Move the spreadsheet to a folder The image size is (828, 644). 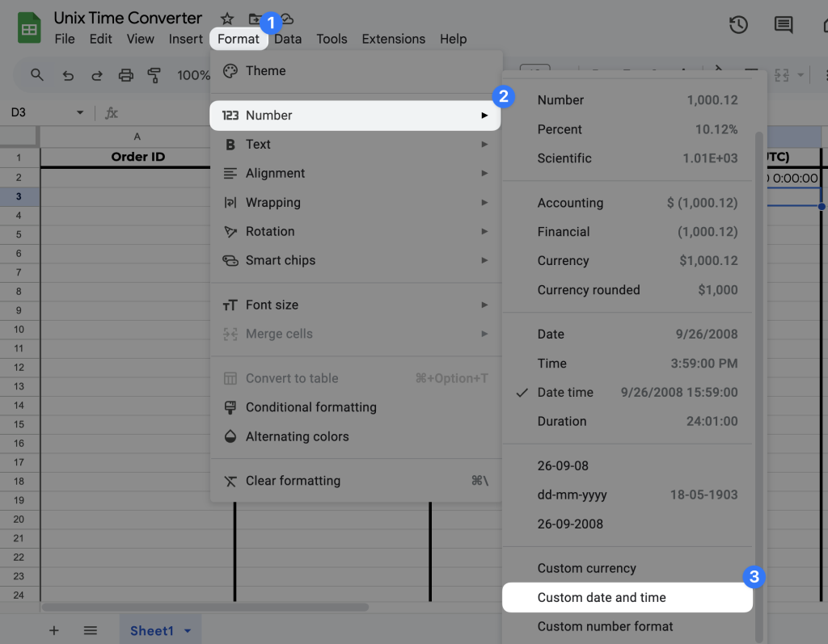254,18
